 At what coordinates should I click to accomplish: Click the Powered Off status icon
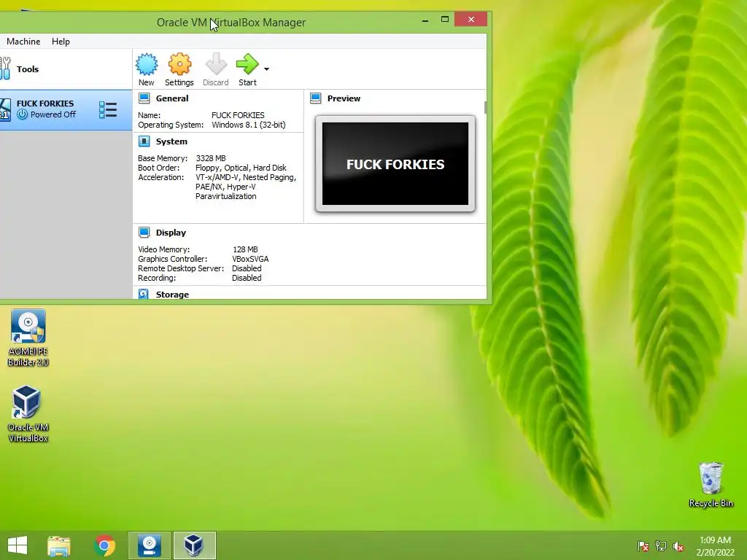(22, 114)
